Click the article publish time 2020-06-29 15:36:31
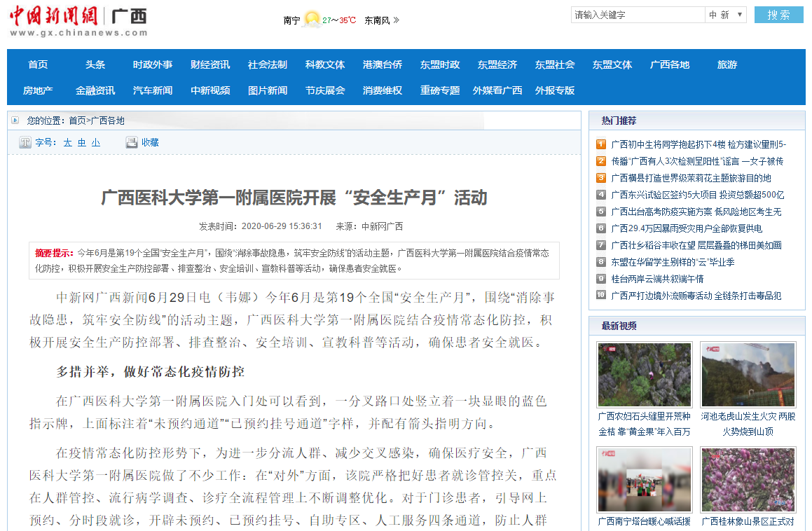This screenshot has height=531, width=812. point(282,226)
